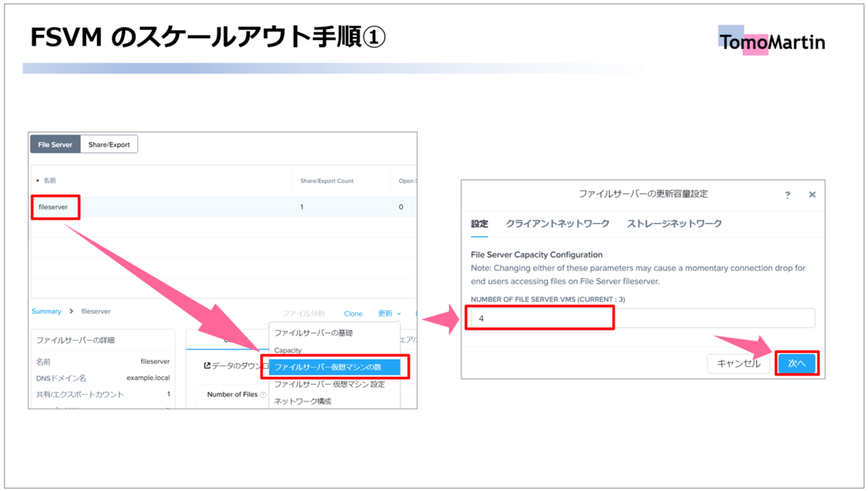The image size is (868, 491).
Task: Click the DNSドメイン名 label
Action: pos(61,377)
